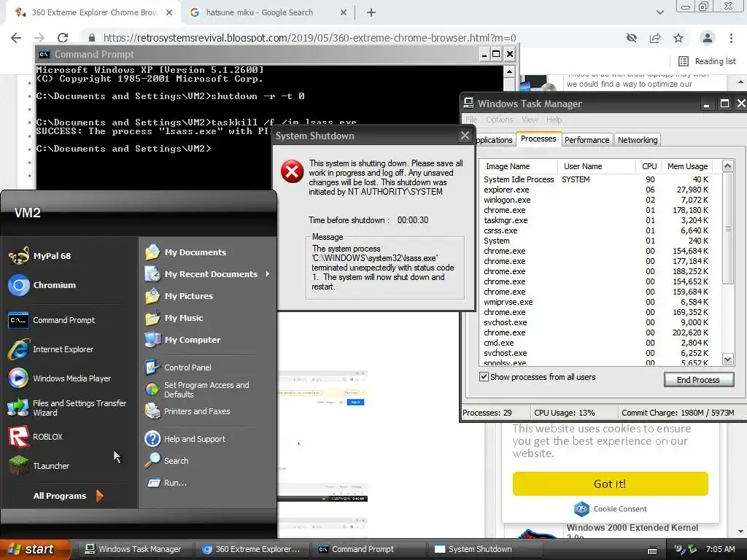Sort processes by CPU column header
This screenshot has width=747, height=560.
[x=649, y=167]
